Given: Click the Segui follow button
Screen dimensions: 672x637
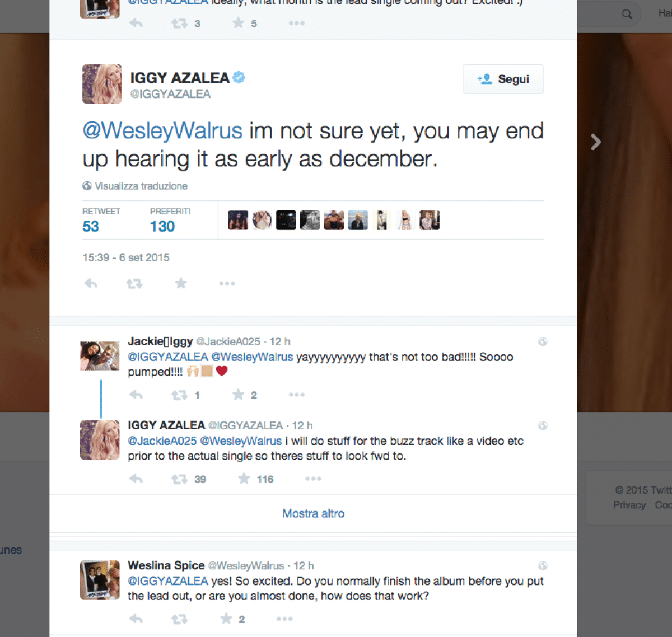Looking at the screenshot, I should (x=503, y=79).
